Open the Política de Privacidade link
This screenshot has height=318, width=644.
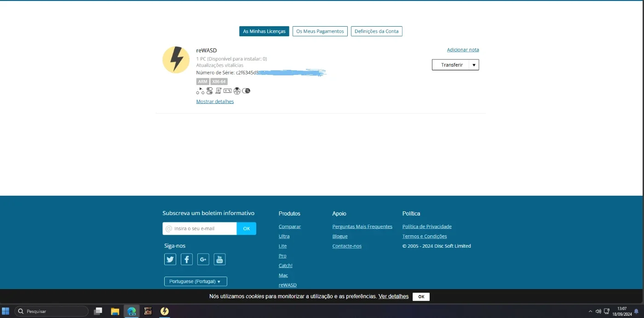427,227
